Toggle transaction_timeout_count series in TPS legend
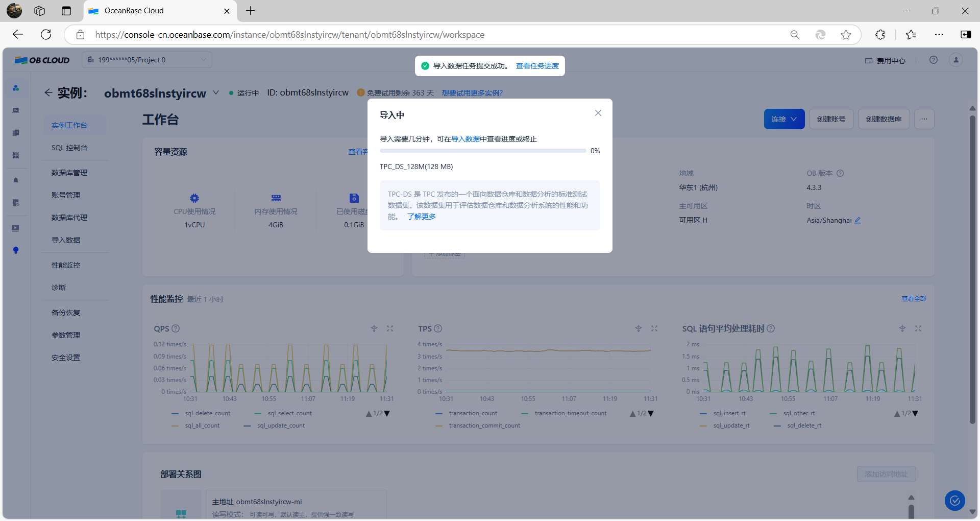 pyautogui.click(x=564, y=413)
